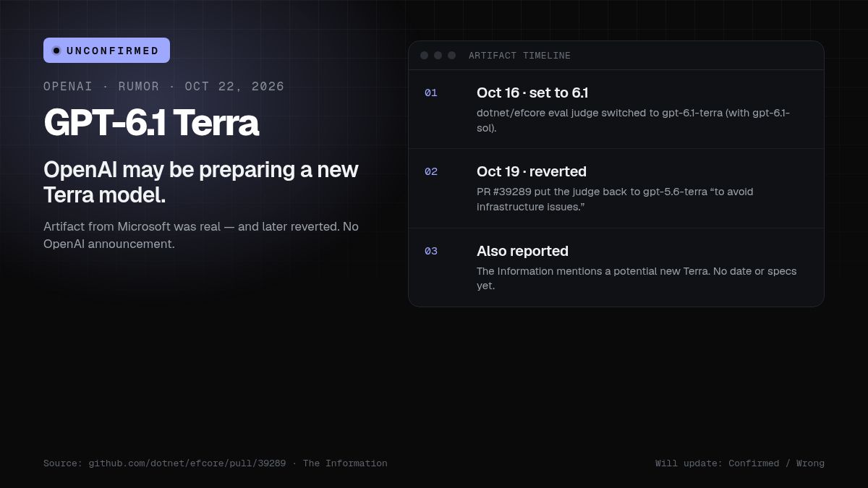Click the dot icon in the UNCONFIRMED badge

[x=56, y=51]
